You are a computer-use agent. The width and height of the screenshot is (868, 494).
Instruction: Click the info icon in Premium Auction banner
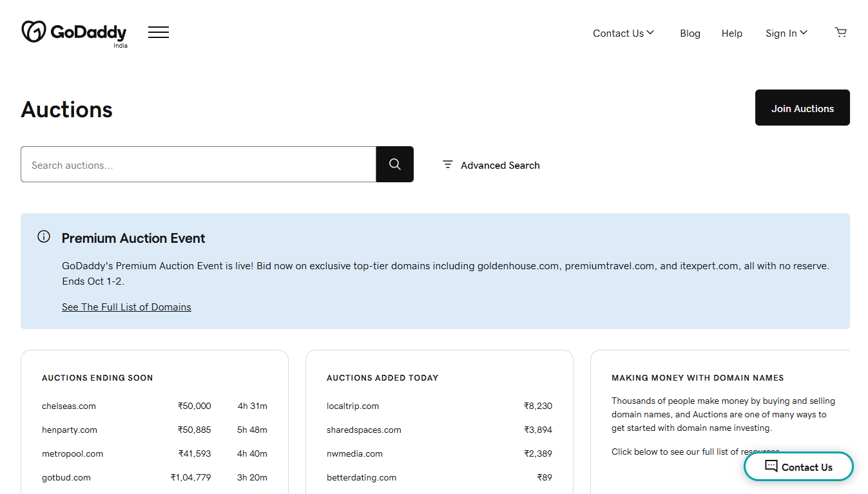(44, 236)
